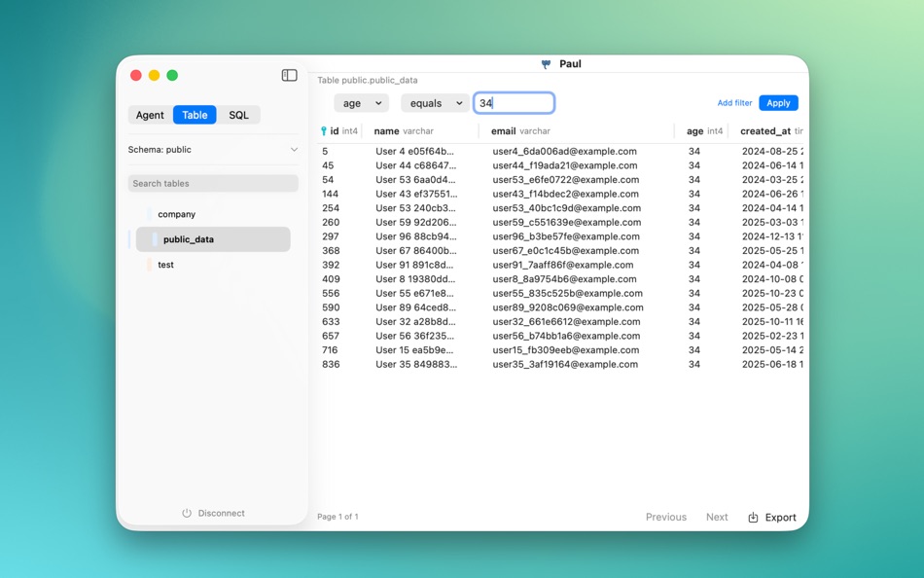Click the Export button label
This screenshot has height=578, width=924.
(781, 518)
